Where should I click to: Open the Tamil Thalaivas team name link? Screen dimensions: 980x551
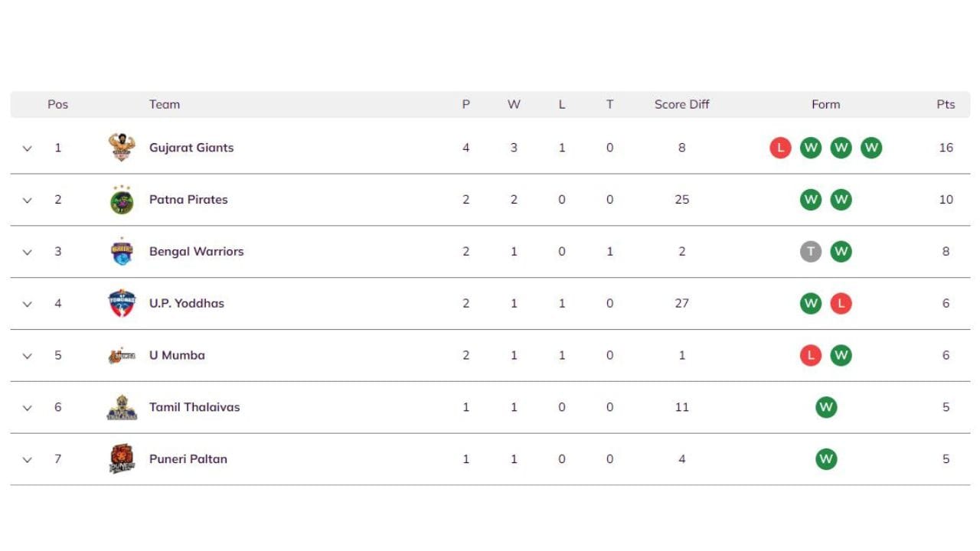pyautogui.click(x=194, y=407)
